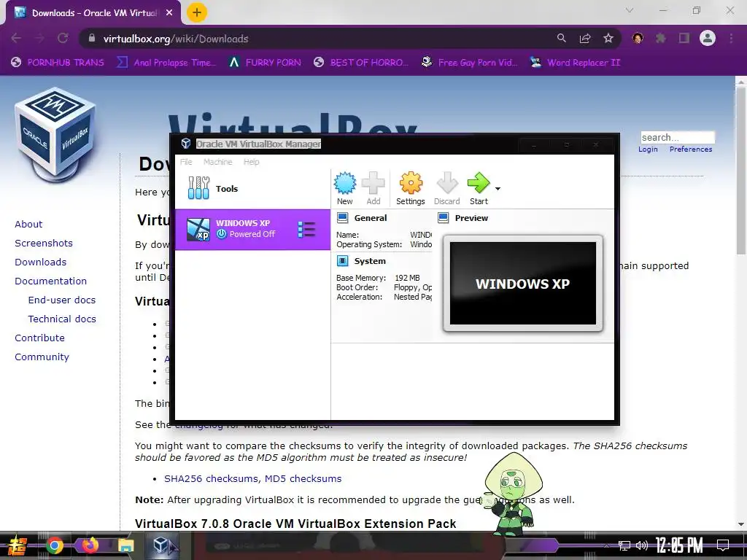Open Technical docs link

click(62, 319)
